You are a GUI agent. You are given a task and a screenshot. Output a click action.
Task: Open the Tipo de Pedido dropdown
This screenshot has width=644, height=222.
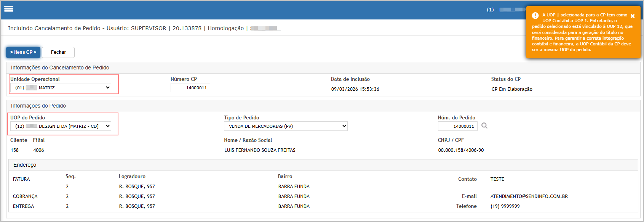click(286, 126)
